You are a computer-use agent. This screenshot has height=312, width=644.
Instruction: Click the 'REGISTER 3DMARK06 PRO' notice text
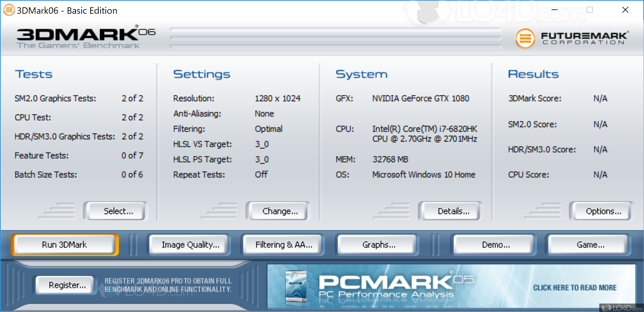tap(168, 285)
